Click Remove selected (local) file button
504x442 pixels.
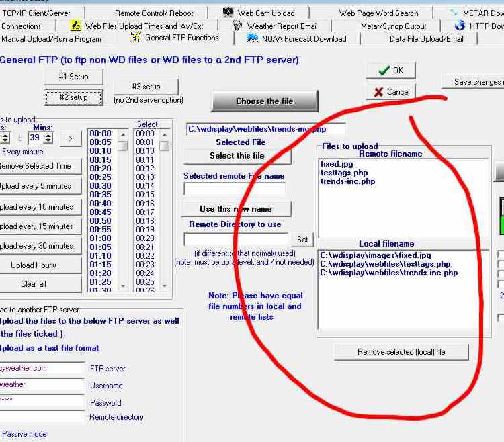coord(401,352)
